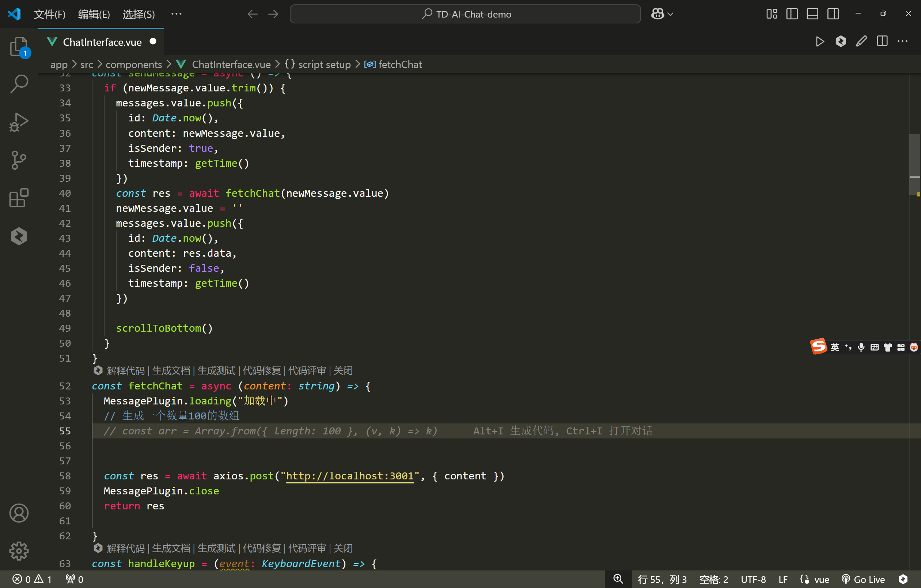Expand the title bar menu overflow ellipsis
Image resolution: width=921 pixels, height=588 pixels.
point(176,14)
